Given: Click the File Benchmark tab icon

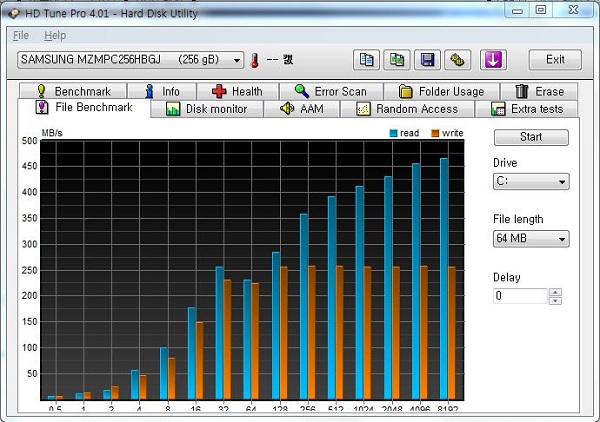Looking at the screenshot, I should 42,107.
